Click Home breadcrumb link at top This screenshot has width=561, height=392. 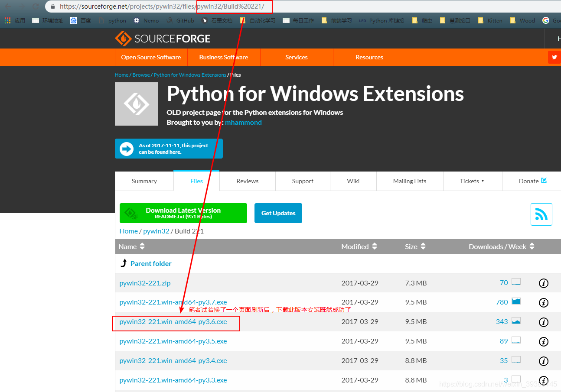tap(121, 75)
